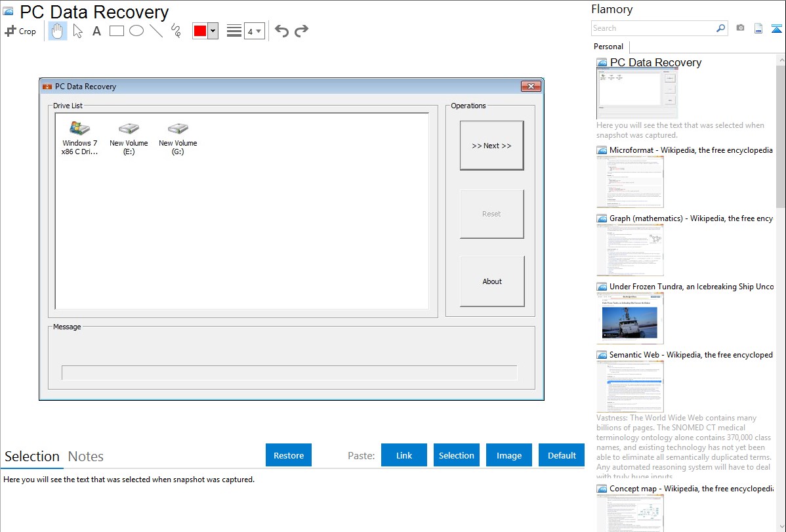
Task: Open the Under Frozen Tundra snapshot title
Action: (x=692, y=286)
